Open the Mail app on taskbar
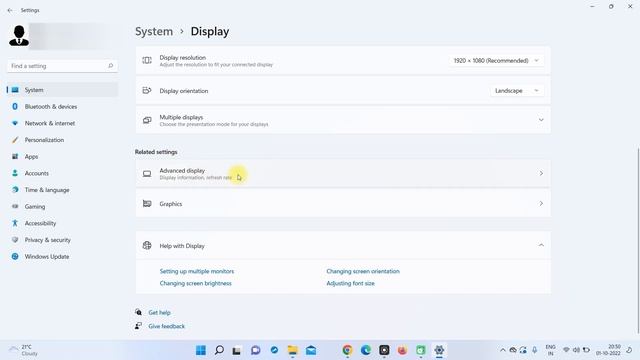640x360 pixels. coord(311,350)
